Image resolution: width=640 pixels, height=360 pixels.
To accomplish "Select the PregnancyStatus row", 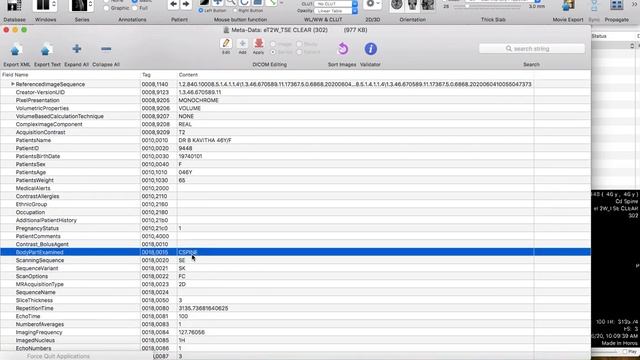I will (x=296, y=228).
